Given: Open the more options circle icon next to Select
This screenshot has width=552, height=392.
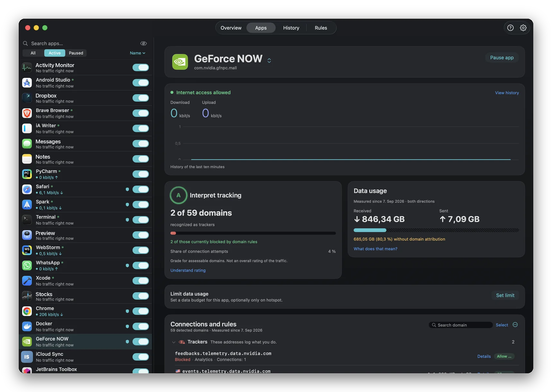Looking at the screenshot, I should [x=515, y=325].
